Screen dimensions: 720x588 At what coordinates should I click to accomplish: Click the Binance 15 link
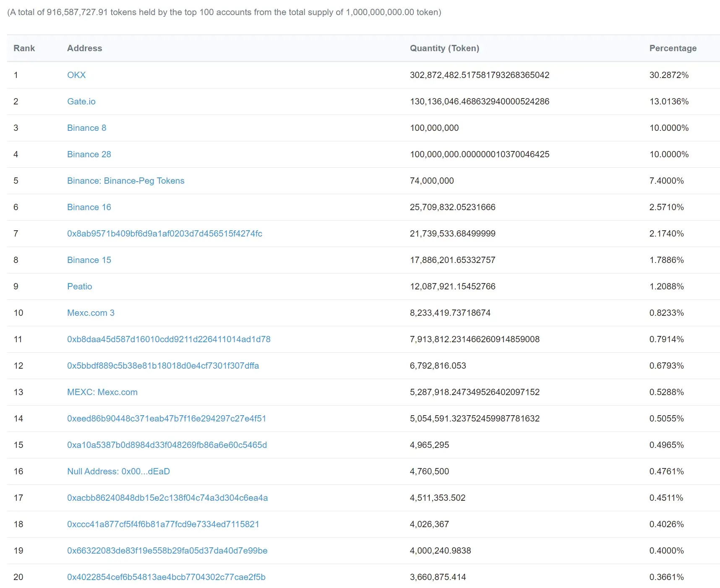(x=89, y=260)
